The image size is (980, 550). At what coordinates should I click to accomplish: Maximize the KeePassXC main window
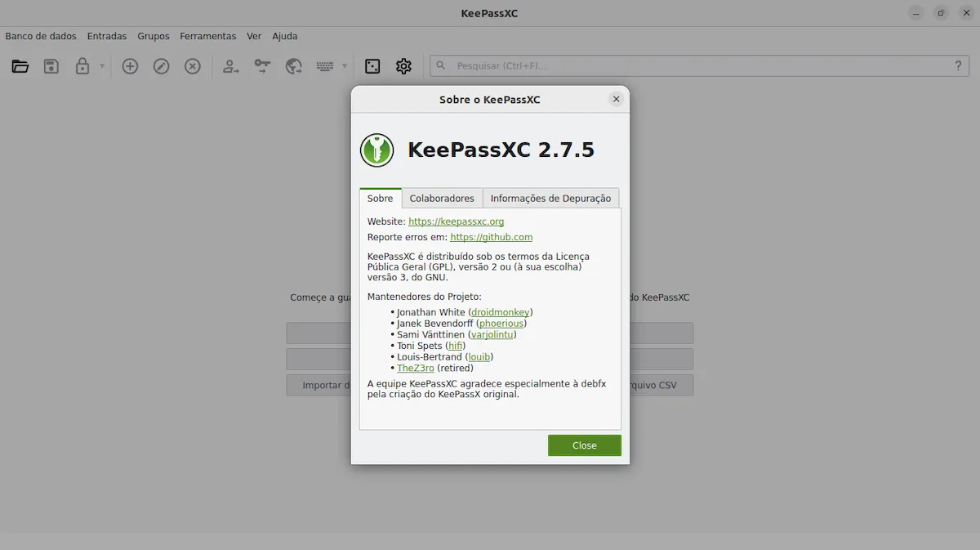(x=941, y=13)
